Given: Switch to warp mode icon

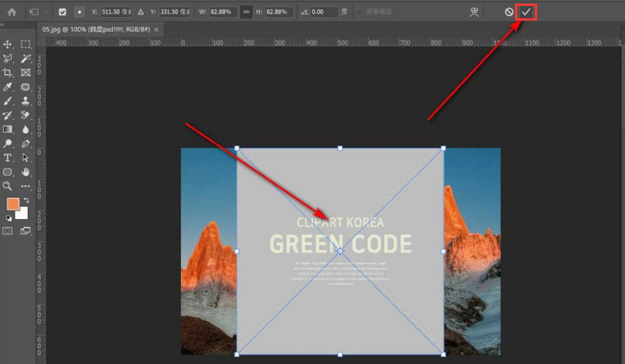Looking at the screenshot, I should coord(474,12).
